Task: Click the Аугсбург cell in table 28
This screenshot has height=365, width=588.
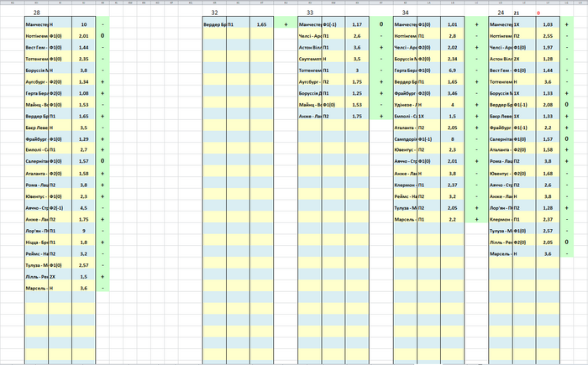Action: [36, 81]
